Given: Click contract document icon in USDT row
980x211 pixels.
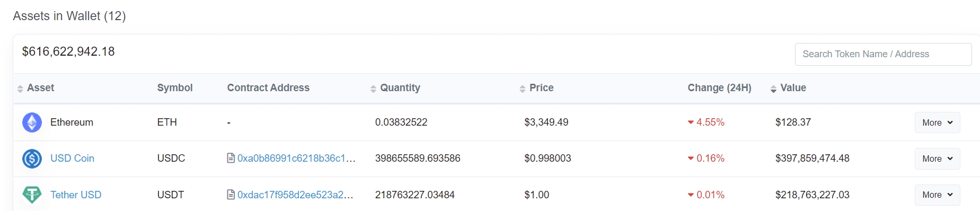Looking at the screenshot, I should pyautogui.click(x=231, y=195).
